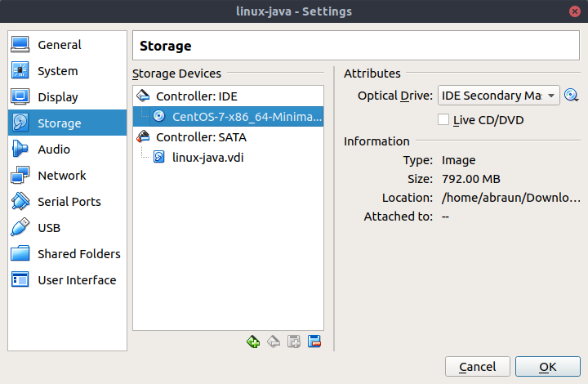The height and width of the screenshot is (384, 588).
Task: Click the choose optical disk file icon
Action: coord(571,96)
